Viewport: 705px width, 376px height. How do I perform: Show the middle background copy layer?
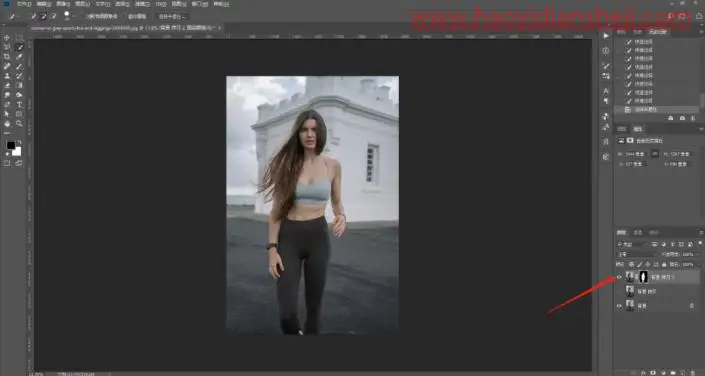coord(619,291)
